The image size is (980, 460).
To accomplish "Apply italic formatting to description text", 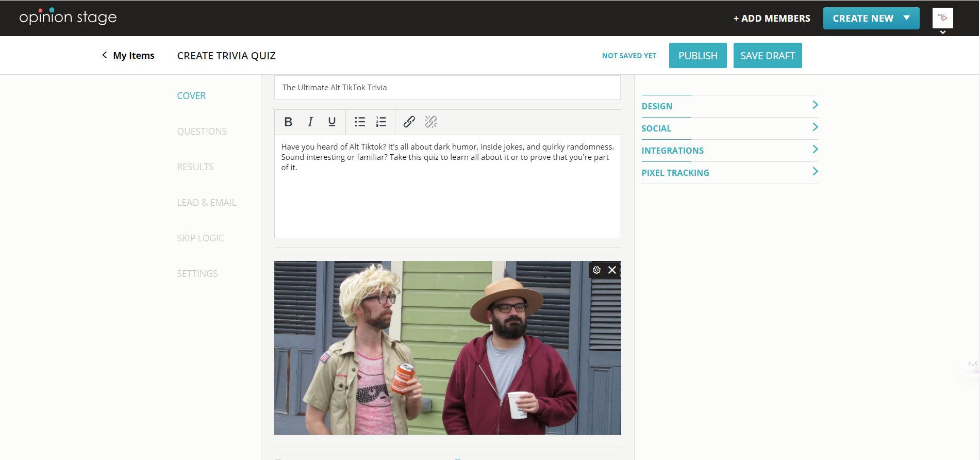I will click(310, 122).
